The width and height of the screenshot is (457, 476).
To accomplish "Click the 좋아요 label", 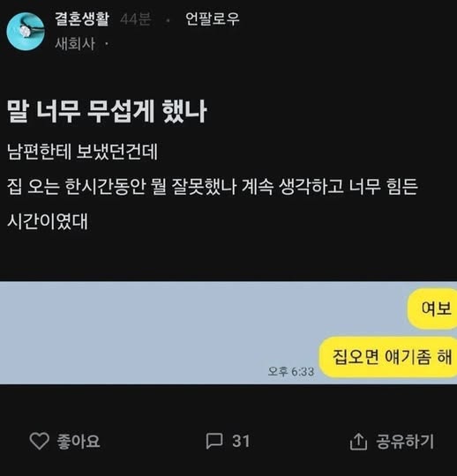I will coord(79,441).
